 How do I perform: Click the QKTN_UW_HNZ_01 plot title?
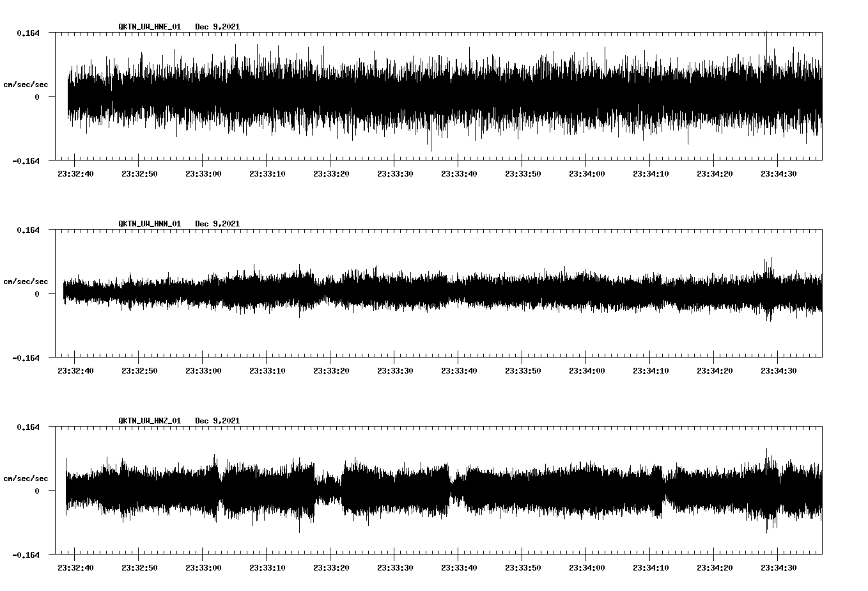coord(150,421)
